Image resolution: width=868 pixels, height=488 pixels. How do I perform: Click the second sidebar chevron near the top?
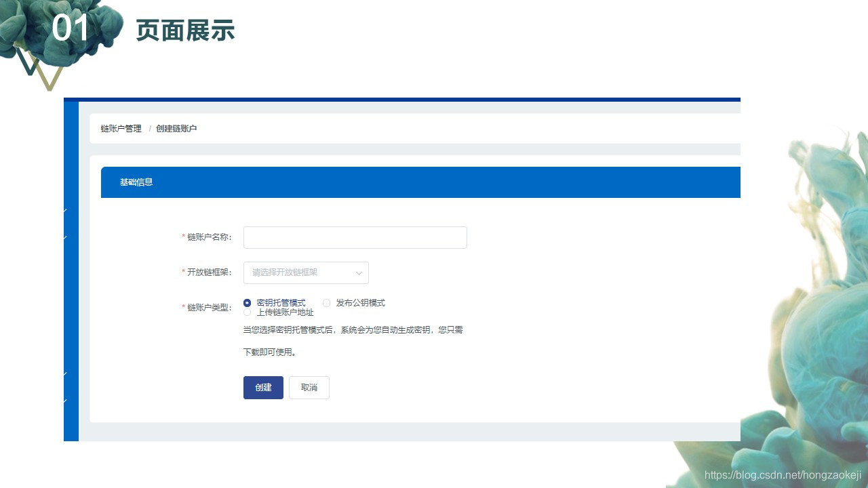point(66,237)
